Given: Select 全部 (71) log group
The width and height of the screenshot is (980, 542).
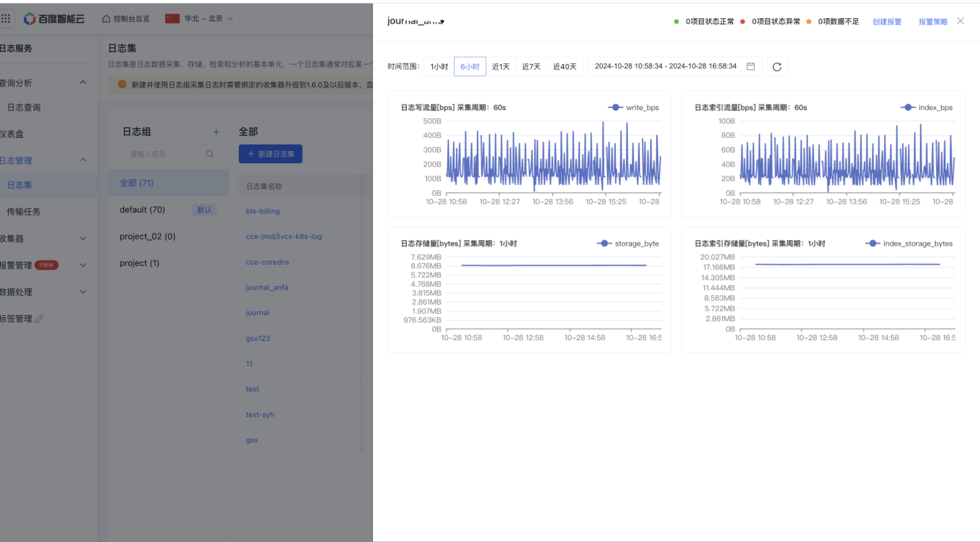Looking at the screenshot, I should (x=168, y=183).
